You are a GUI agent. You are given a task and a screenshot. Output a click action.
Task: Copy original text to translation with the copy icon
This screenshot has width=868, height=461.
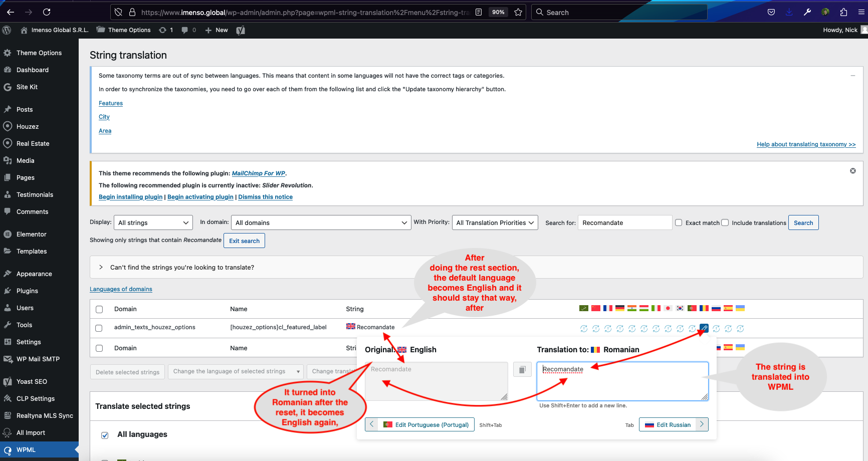click(522, 370)
